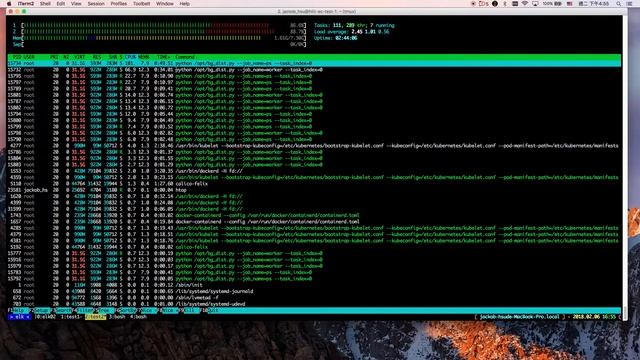Click htop F6 SortBy button
The height and width of the screenshot is (360, 640).
[126, 311]
